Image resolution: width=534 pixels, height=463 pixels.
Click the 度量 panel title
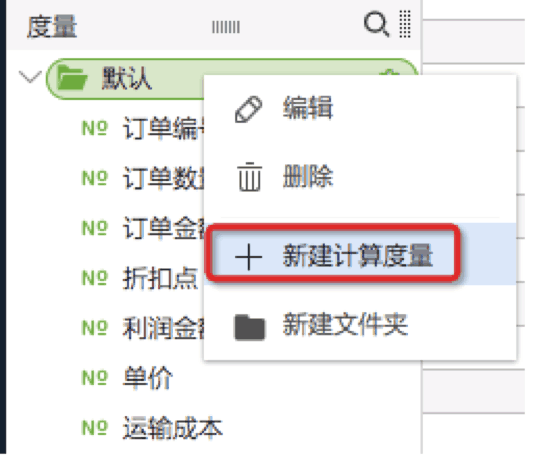[x=52, y=27]
